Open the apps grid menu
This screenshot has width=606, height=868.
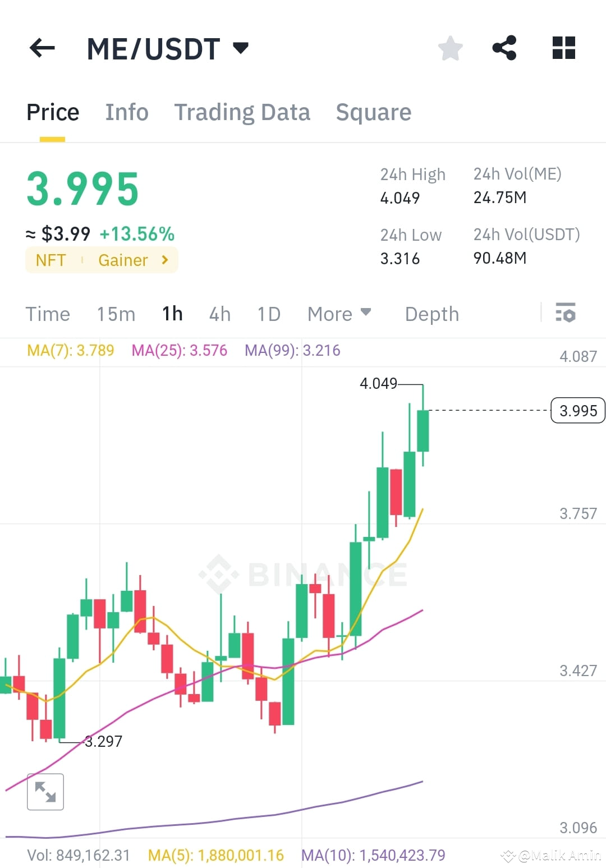click(563, 48)
